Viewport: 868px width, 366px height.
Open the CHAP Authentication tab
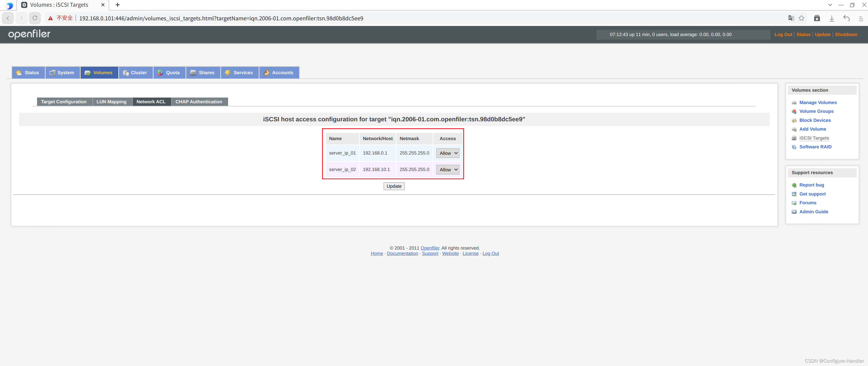198,102
